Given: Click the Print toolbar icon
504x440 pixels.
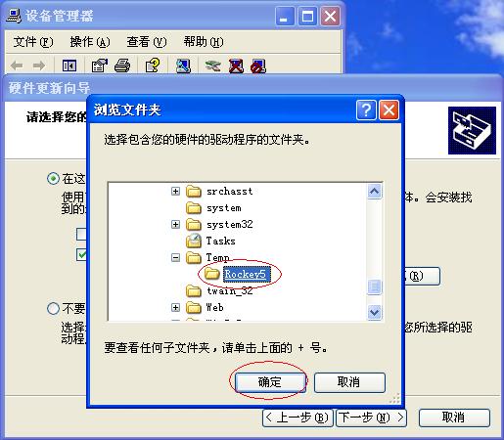Looking at the screenshot, I should [x=122, y=66].
